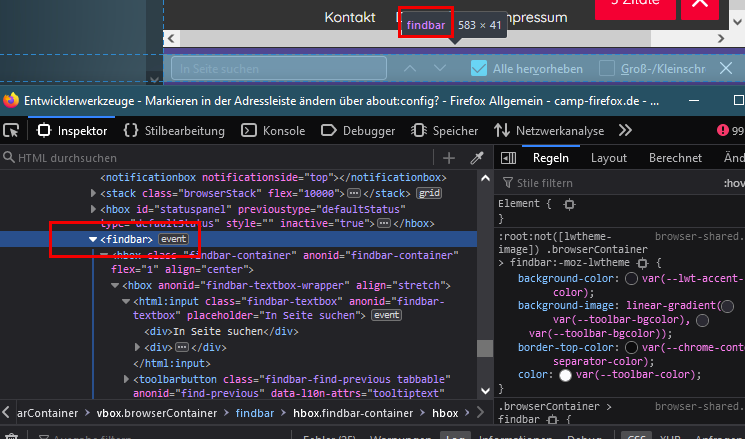The width and height of the screenshot is (745, 439).
Task: Switch to the Stilbearbeitung tab
Action: tap(174, 131)
